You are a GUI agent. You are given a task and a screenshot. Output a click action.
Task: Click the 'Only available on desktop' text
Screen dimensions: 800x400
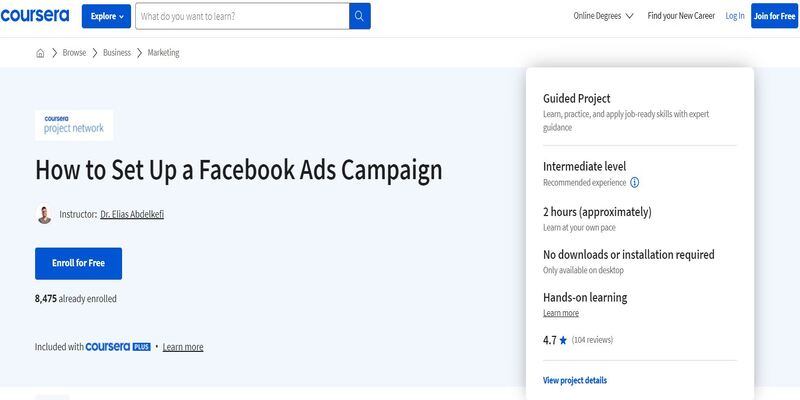coord(583,270)
